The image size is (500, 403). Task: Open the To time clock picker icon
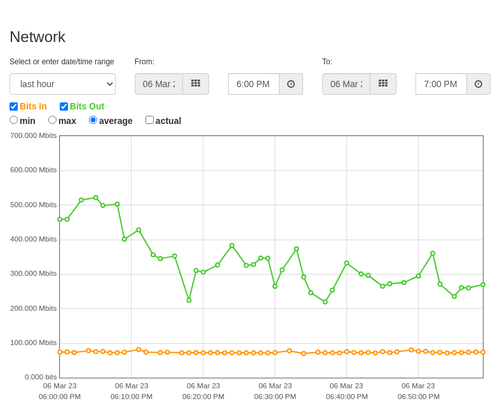478,84
